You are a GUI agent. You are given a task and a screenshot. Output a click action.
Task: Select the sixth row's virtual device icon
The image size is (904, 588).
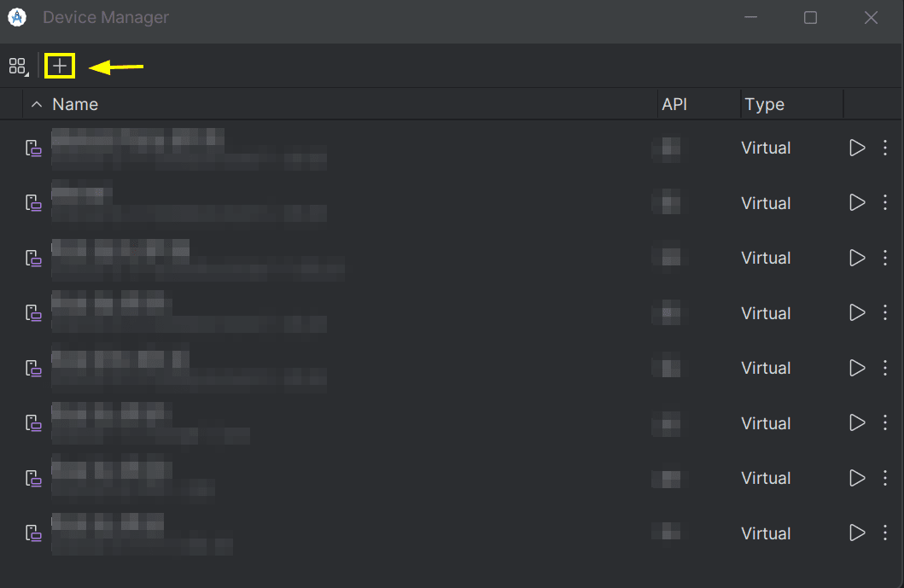click(x=33, y=423)
